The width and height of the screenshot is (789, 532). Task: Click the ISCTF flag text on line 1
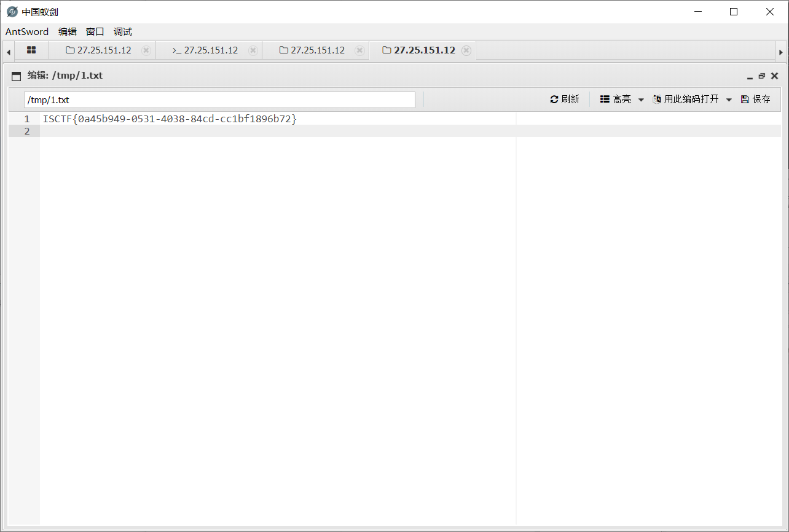click(x=170, y=119)
